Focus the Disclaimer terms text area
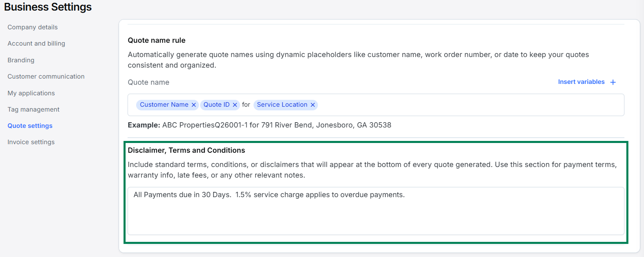The width and height of the screenshot is (644, 257). coord(375,215)
